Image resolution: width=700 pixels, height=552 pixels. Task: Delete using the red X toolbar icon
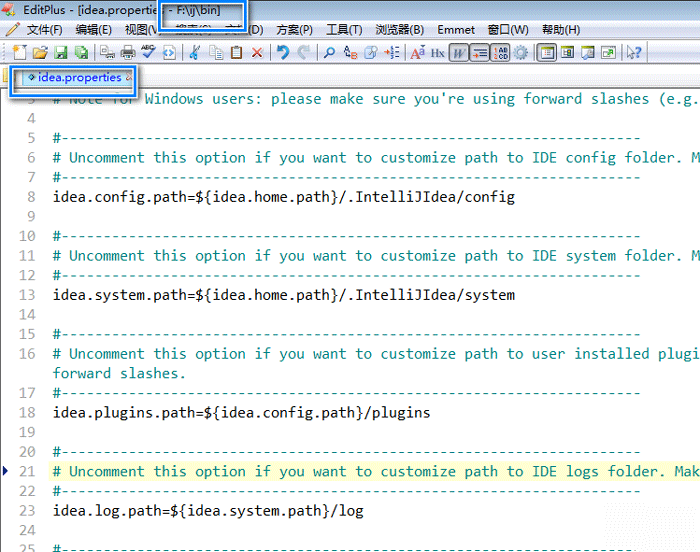tap(257, 53)
